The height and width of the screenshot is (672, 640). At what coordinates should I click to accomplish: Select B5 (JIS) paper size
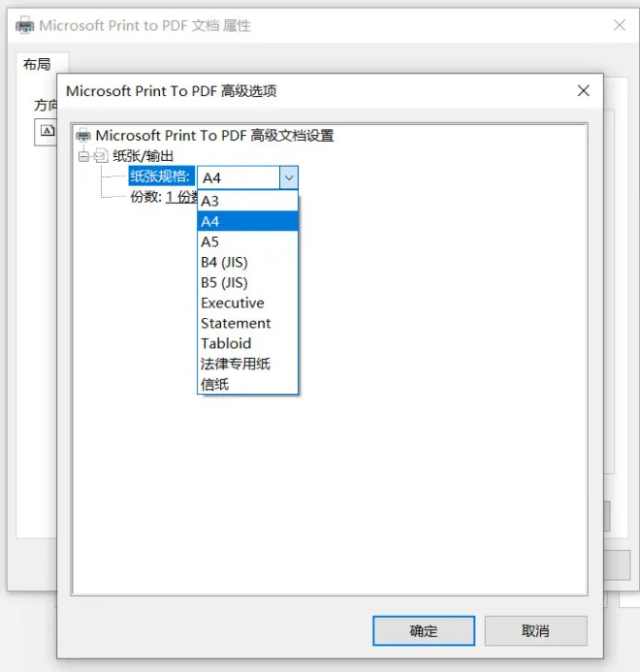click(248, 282)
